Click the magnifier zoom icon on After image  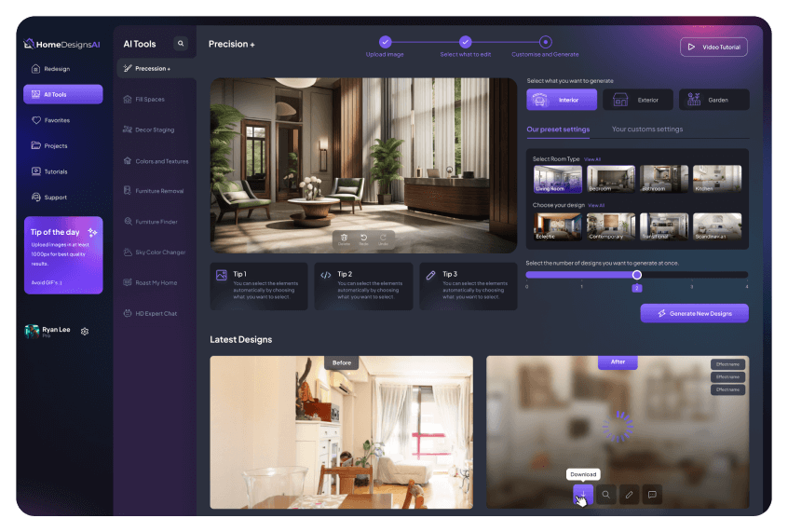click(x=606, y=495)
